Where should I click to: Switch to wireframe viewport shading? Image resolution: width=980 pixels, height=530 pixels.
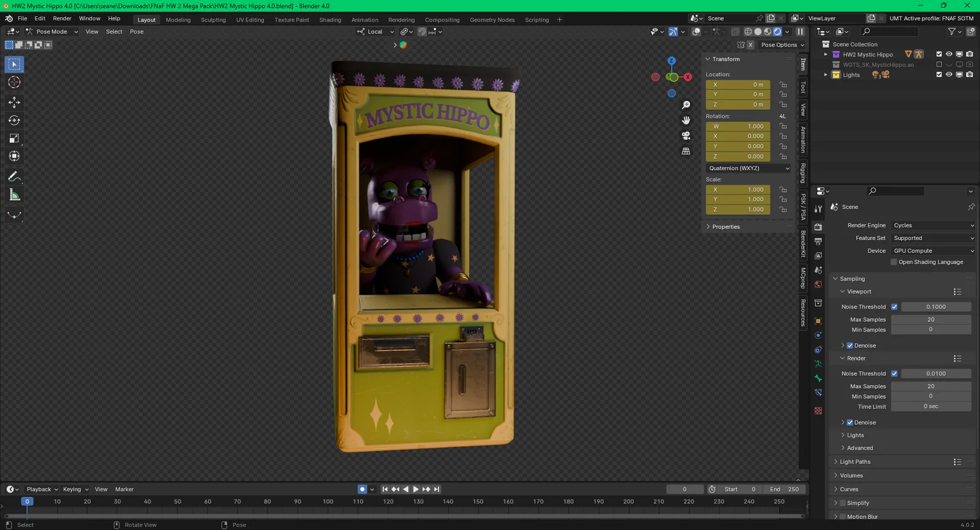tap(748, 32)
